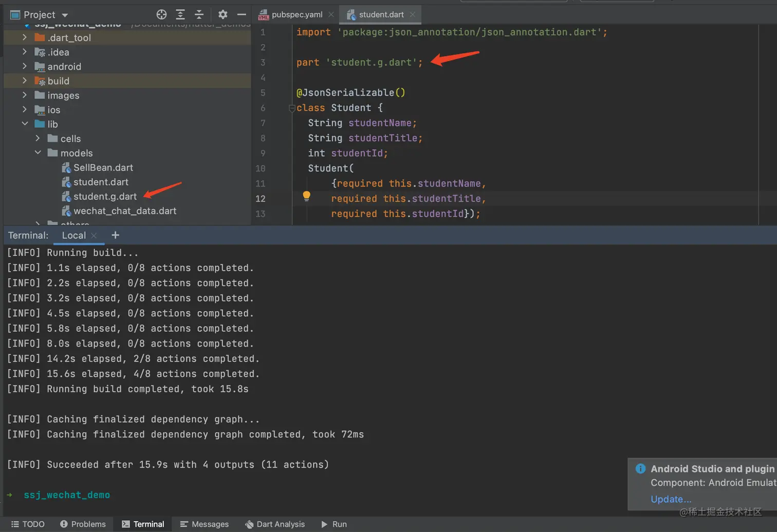
Task: Expand the cells folder
Action: (38, 138)
